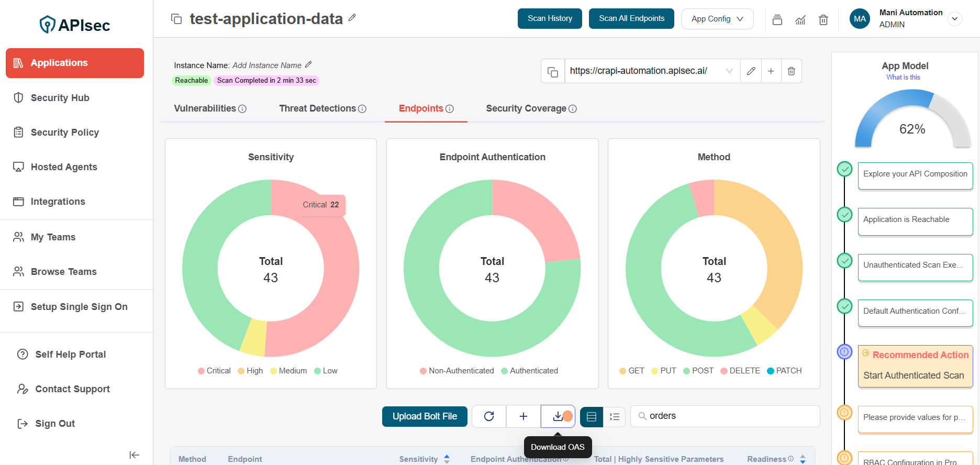This screenshot has width=980, height=465.
Task: Switch to the list view toggle
Action: 615,417
